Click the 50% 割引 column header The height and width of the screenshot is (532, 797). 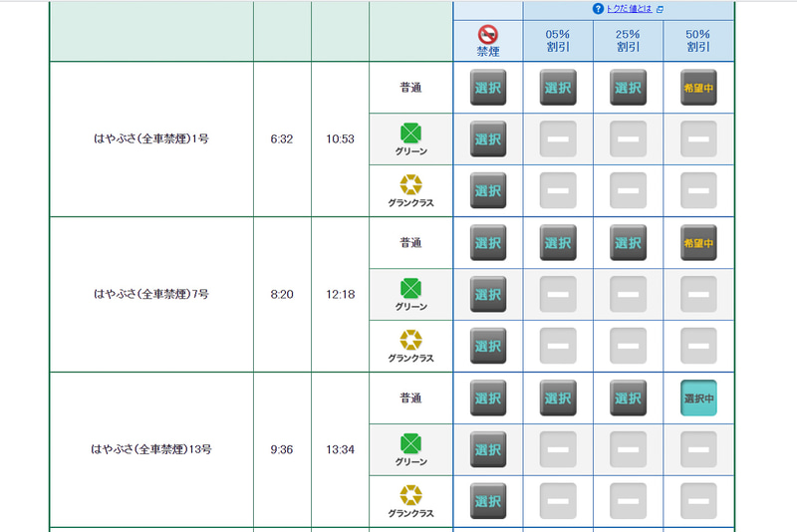[x=698, y=41]
